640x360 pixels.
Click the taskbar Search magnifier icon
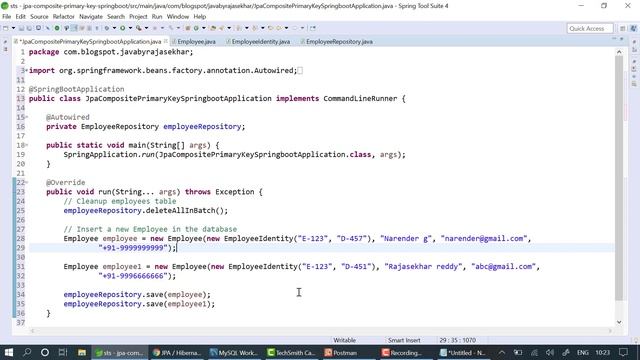[27, 352]
